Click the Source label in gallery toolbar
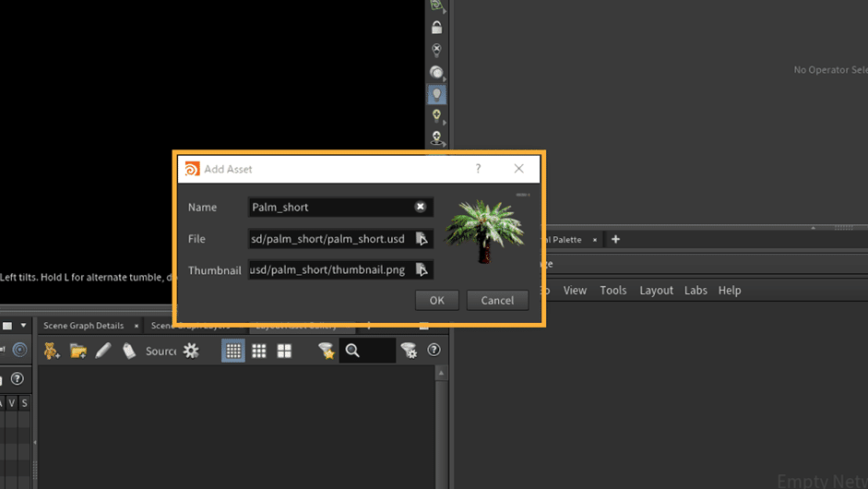Image resolution: width=868 pixels, height=489 pixels. click(x=161, y=351)
